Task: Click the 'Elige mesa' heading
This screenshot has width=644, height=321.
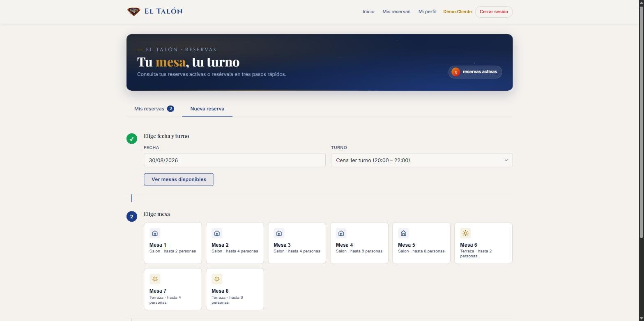Action: 157,214
